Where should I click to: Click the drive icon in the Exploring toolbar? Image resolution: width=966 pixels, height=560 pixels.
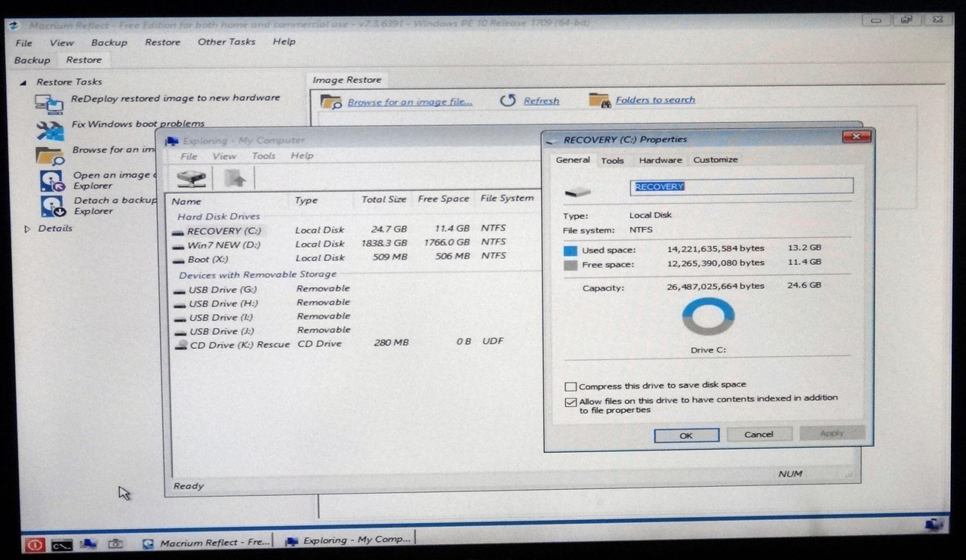[x=191, y=178]
